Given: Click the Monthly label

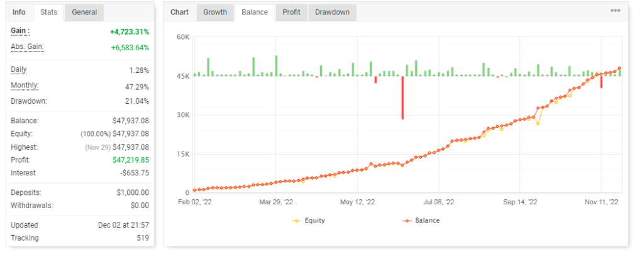Looking at the screenshot, I should click(25, 86).
